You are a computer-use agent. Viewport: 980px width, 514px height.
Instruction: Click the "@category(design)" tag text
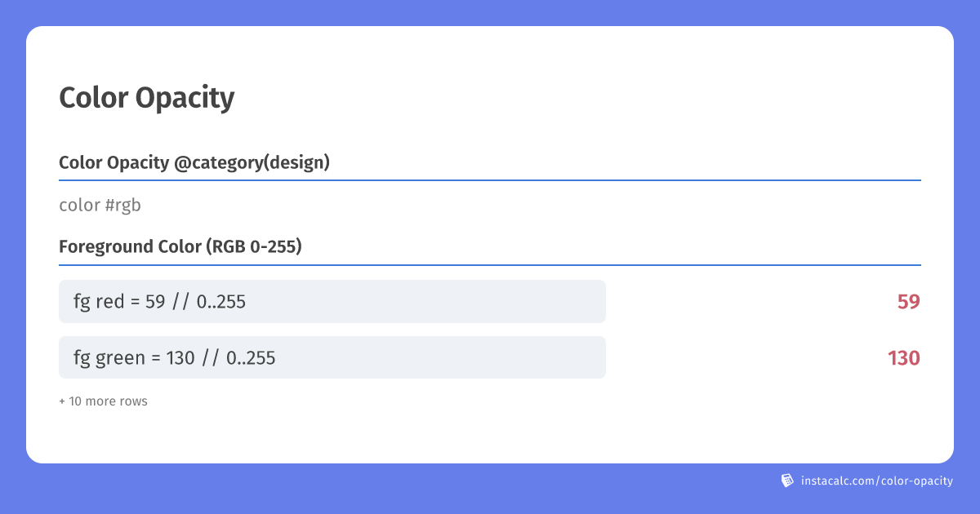[252, 162]
